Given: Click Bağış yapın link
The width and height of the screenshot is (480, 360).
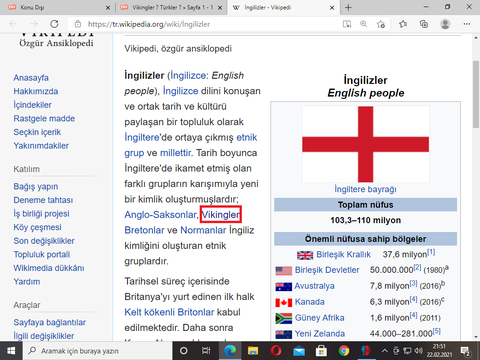Looking at the screenshot, I should pos(36,187).
